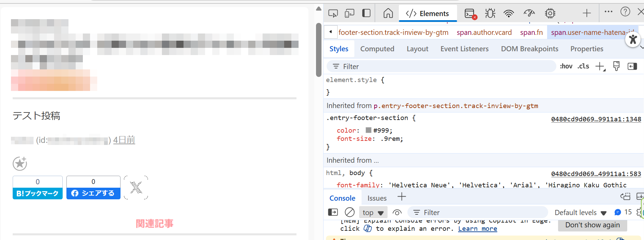Image resolution: width=644 pixels, height=240 pixels.
Task: Toggle the :hov element state panel
Action: tap(566, 66)
